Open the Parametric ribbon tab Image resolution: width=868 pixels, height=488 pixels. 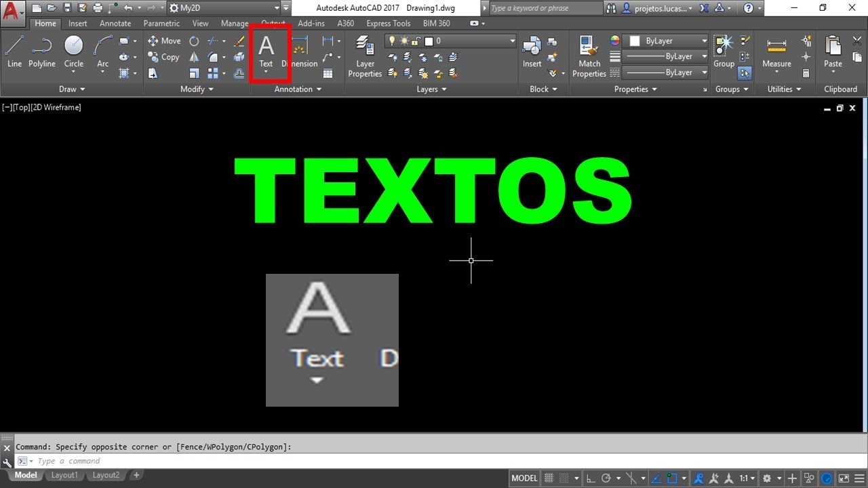pyautogui.click(x=161, y=23)
